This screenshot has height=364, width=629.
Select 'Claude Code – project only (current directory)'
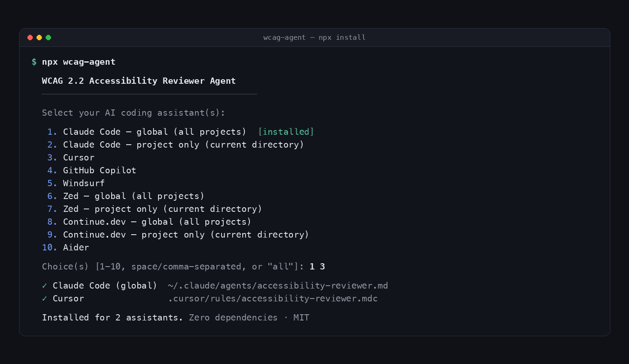[183, 145]
